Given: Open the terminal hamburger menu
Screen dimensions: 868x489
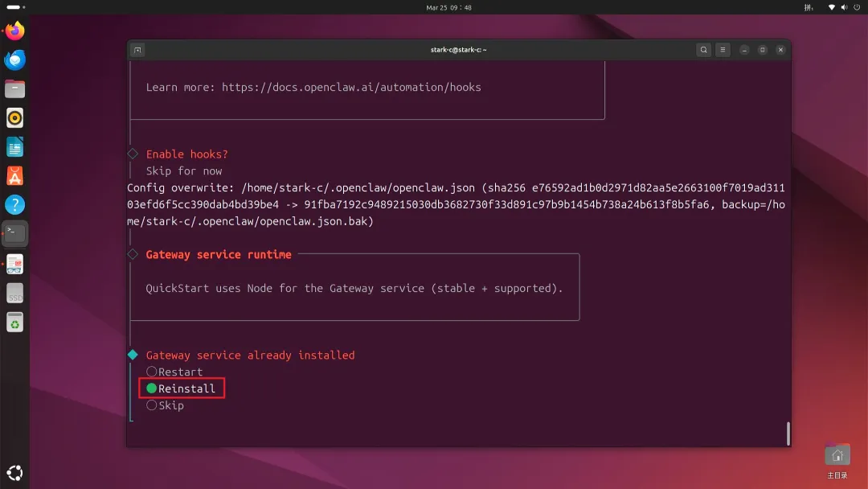Looking at the screenshot, I should coord(723,50).
